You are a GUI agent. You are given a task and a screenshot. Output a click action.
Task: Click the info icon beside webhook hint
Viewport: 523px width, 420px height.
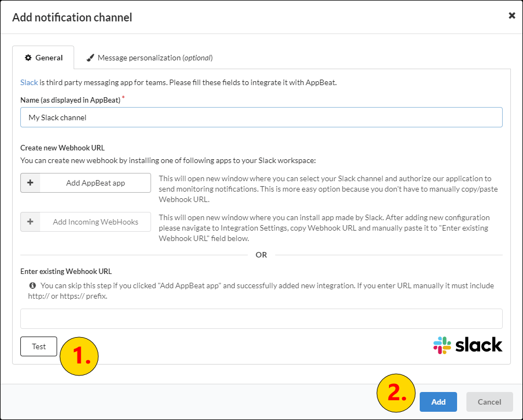(32, 285)
